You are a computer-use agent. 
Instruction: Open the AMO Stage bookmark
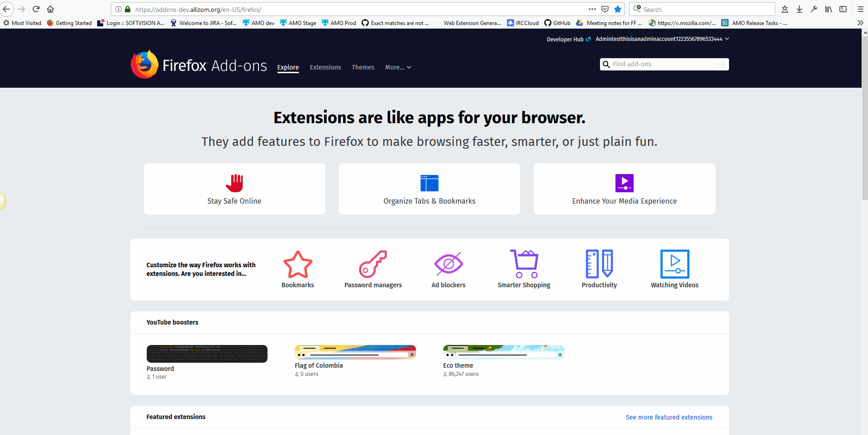point(298,23)
